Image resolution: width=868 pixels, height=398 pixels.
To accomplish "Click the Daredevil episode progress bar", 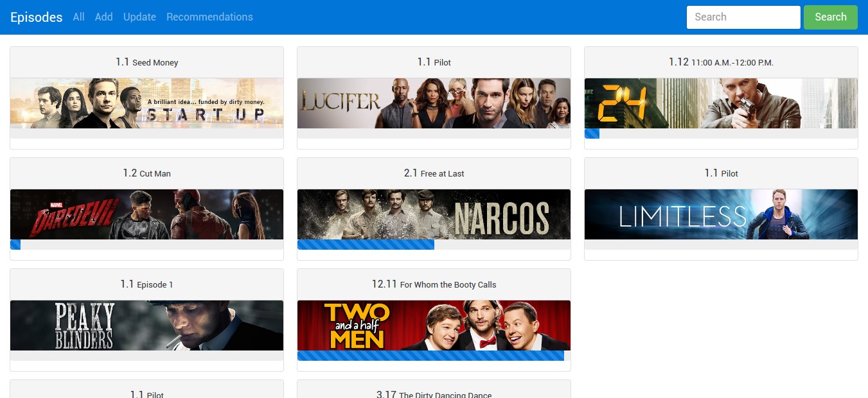I will click(x=146, y=245).
